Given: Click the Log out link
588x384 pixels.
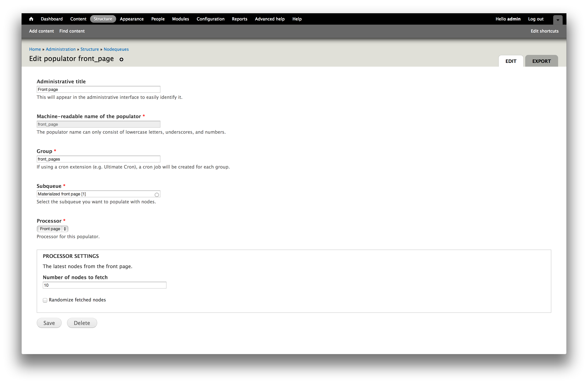Looking at the screenshot, I should [535, 19].
